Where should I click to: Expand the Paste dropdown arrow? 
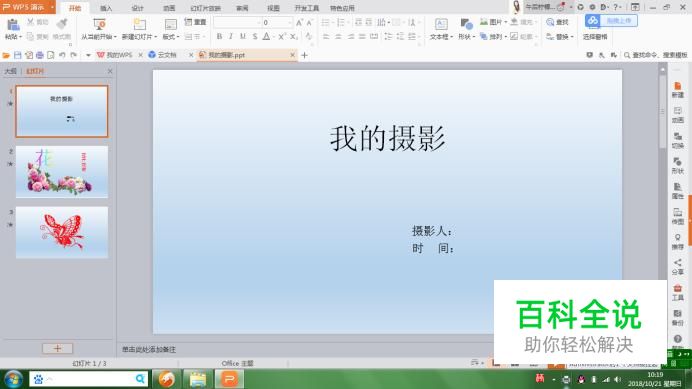point(21,37)
